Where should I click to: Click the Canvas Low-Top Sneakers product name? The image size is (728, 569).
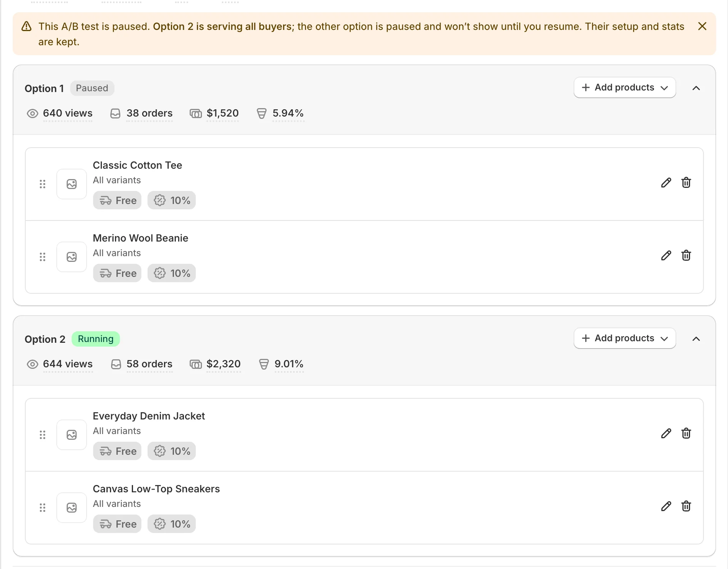pyautogui.click(x=156, y=489)
